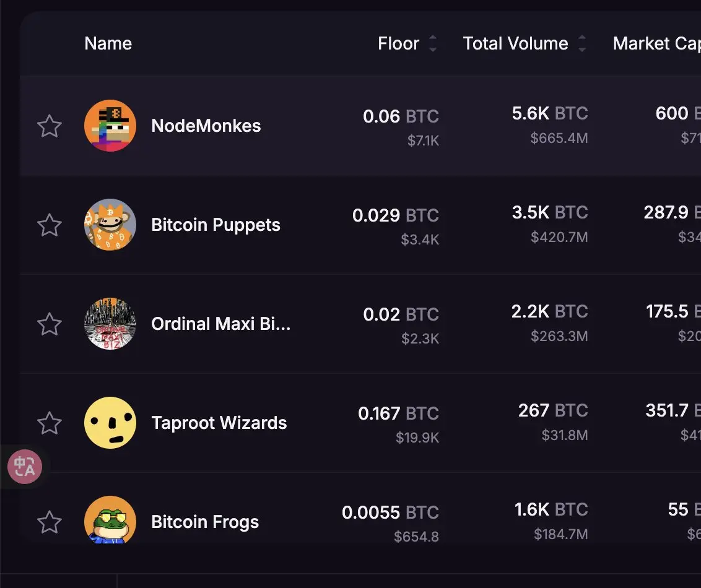Star the Ordinal Maxi Biz collection
This screenshot has height=588, width=701.
tap(49, 324)
